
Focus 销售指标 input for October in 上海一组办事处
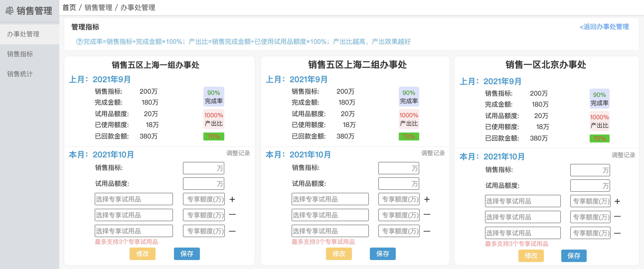point(204,168)
